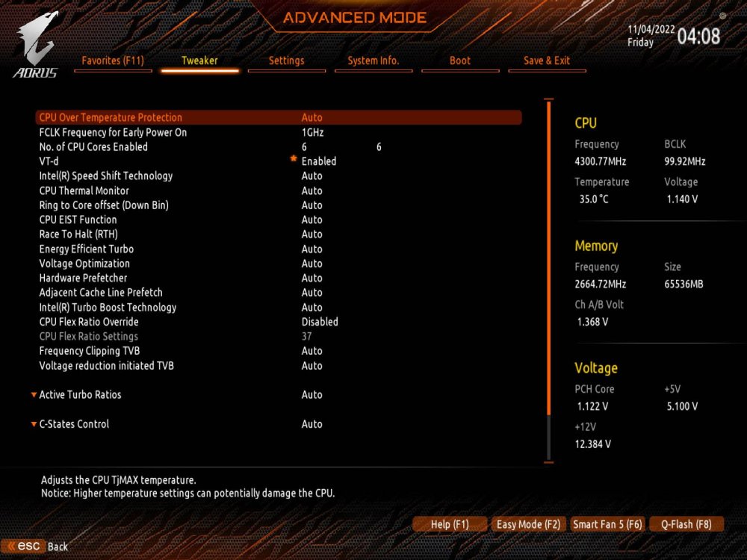Select the Energy Efficient Turbo label

pyautogui.click(x=86, y=249)
